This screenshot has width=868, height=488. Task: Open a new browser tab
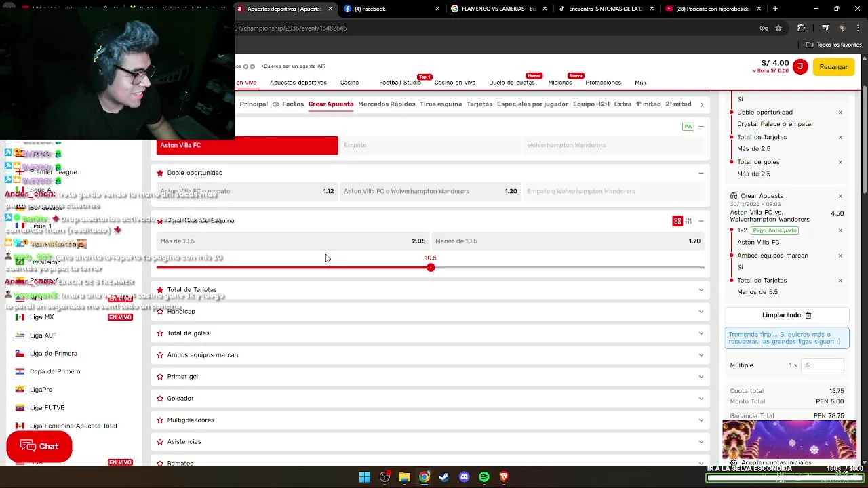(x=775, y=9)
